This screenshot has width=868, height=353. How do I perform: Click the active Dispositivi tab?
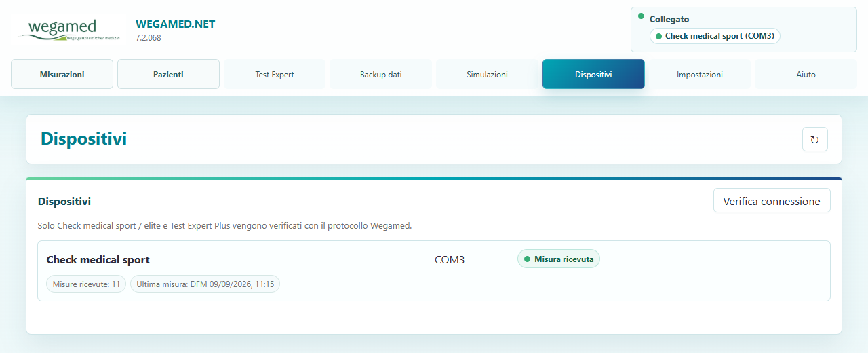(x=593, y=74)
